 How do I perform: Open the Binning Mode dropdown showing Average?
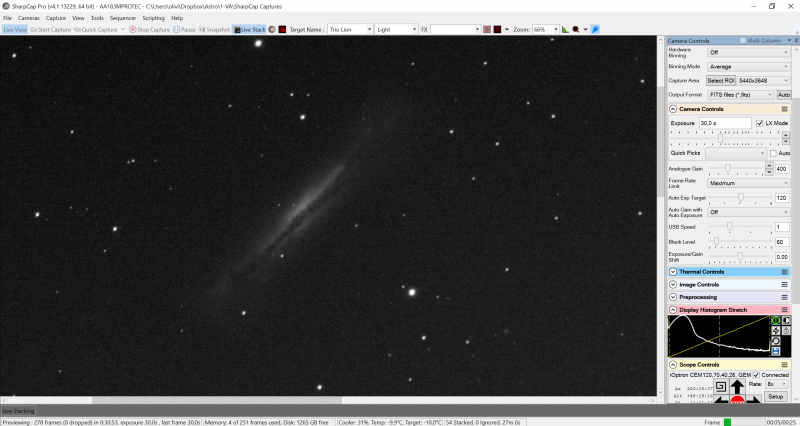748,67
